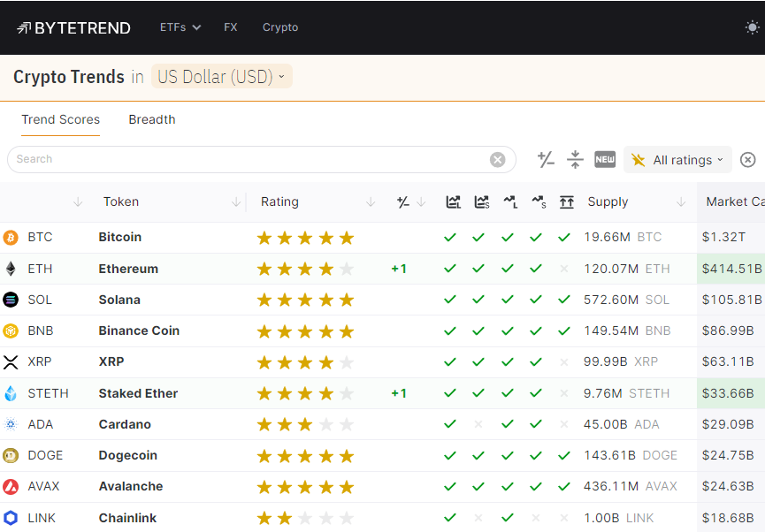This screenshot has width=765, height=532.
Task: Change currency via US Dollar (USD) dropdown
Action: (x=221, y=77)
